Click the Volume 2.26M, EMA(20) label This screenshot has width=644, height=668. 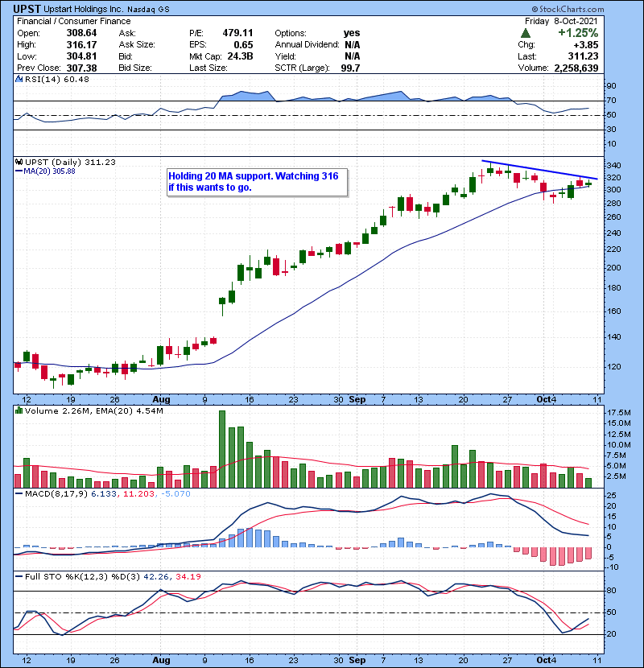pyautogui.click(x=93, y=411)
